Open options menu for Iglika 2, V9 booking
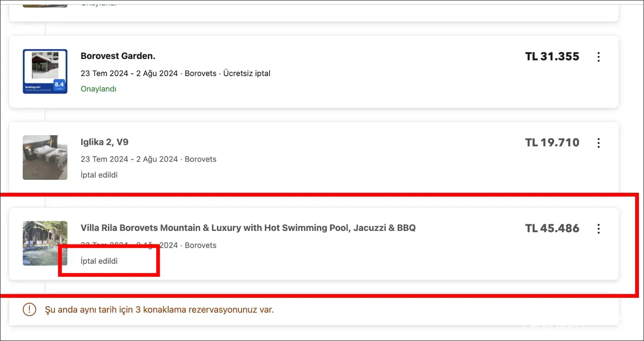This screenshot has width=644, height=341. (598, 143)
